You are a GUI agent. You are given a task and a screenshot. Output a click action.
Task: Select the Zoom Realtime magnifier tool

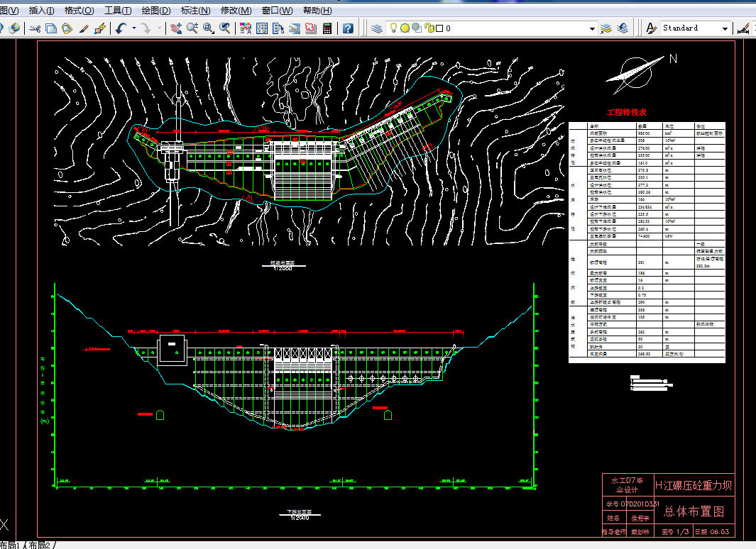192,29
